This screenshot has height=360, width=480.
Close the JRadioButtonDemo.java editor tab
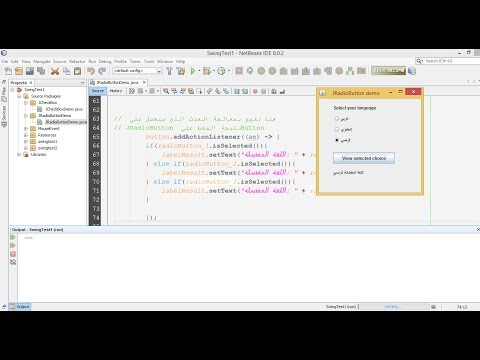click(144, 82)
